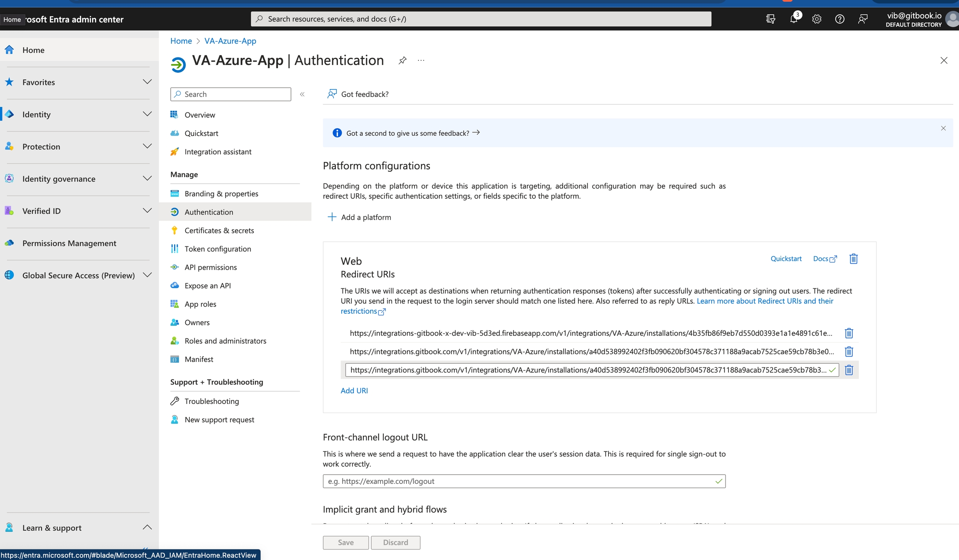This screenshot has width=959, height=560.
Task: Open Certificates & secrets menu item
Action: click(x=219, y=230)
